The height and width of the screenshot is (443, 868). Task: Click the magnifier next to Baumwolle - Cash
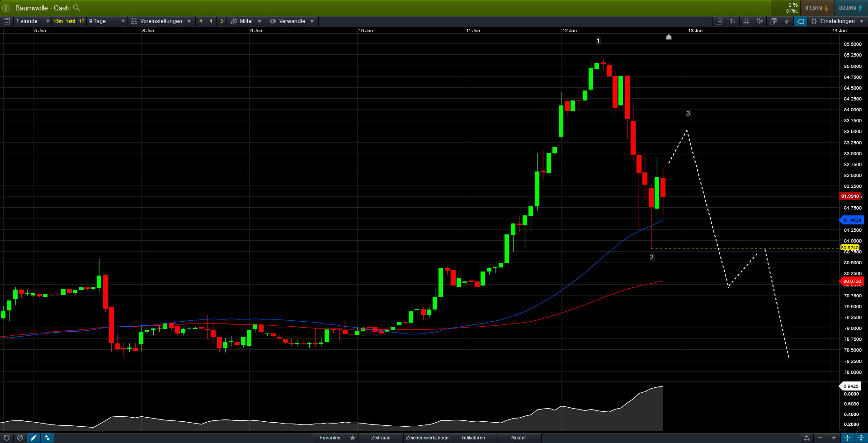(x=76, y=8)
